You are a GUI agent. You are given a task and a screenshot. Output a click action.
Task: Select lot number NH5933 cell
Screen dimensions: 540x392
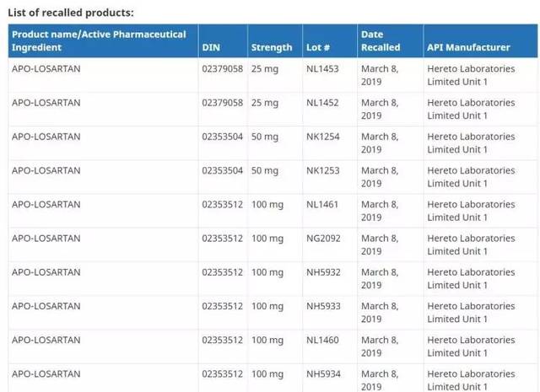click(323, 306)
